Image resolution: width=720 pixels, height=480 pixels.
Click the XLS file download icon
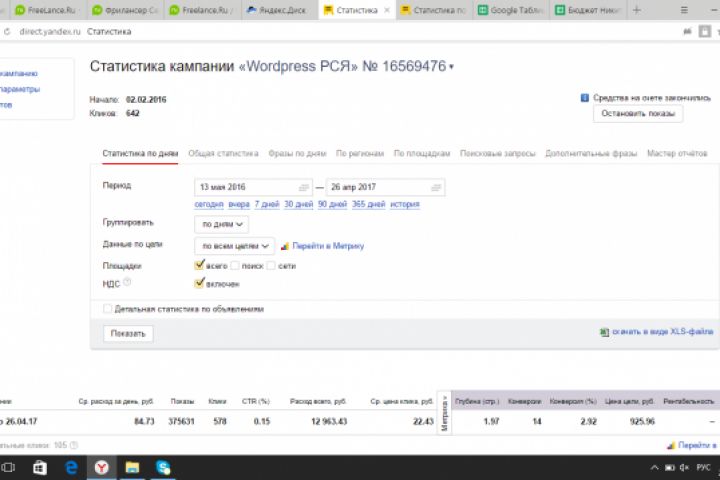point(604,332)
